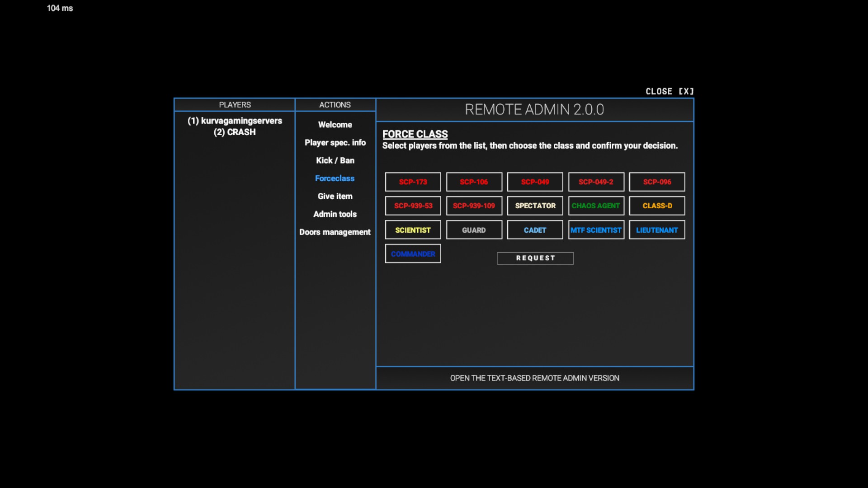Open the Kick / Ban action
Viewport: 868px width, 488px height.
tap(335, 160)
